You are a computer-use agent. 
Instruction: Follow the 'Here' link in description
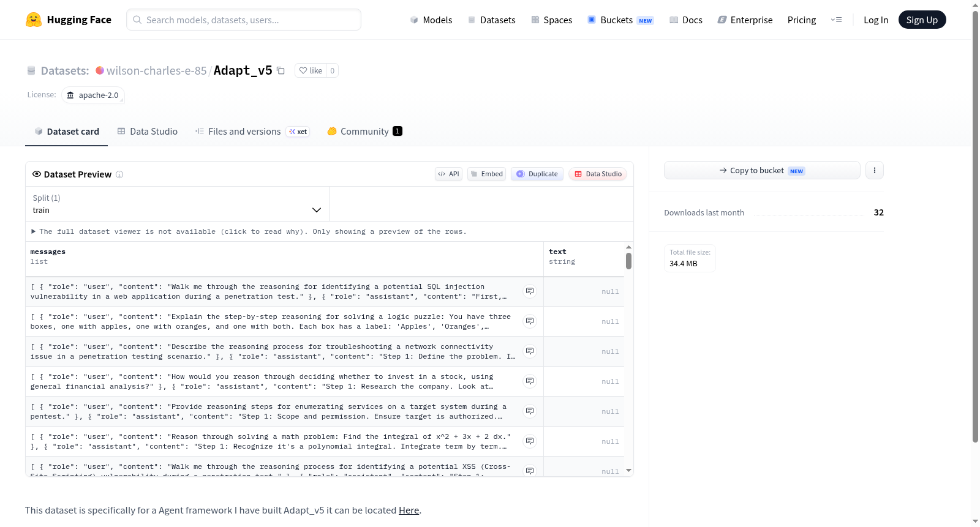[409, 510]
